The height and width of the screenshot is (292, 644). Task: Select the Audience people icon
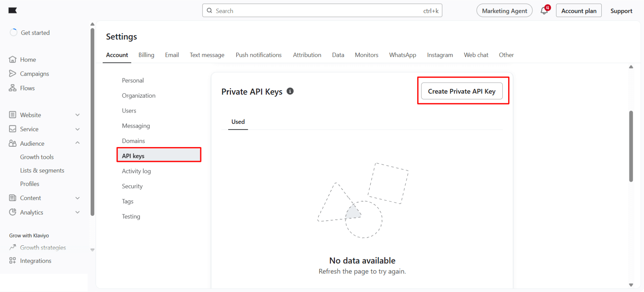pyautogui.click(x=13, y=143)
